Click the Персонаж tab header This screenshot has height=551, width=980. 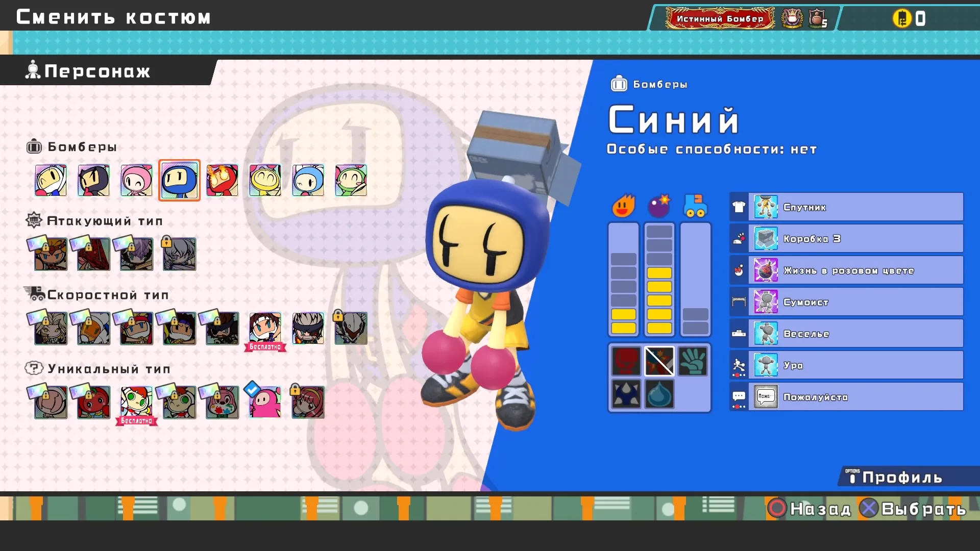coord(97,71)
